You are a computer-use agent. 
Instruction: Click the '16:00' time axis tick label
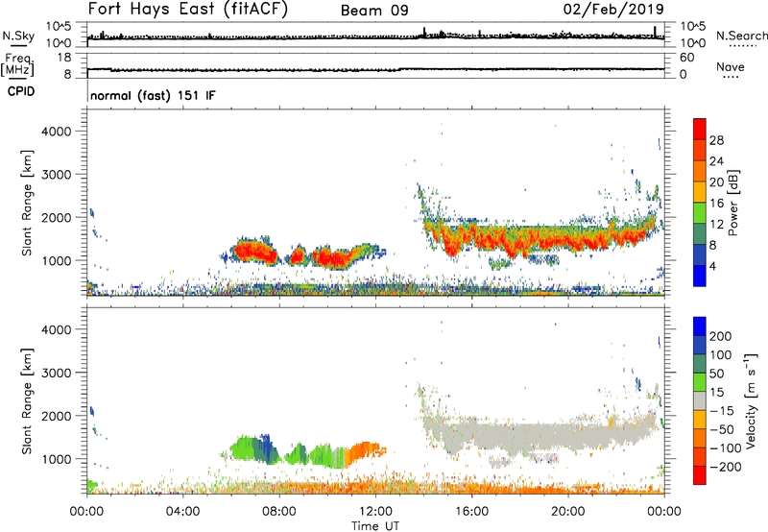[x=471, y=512]
